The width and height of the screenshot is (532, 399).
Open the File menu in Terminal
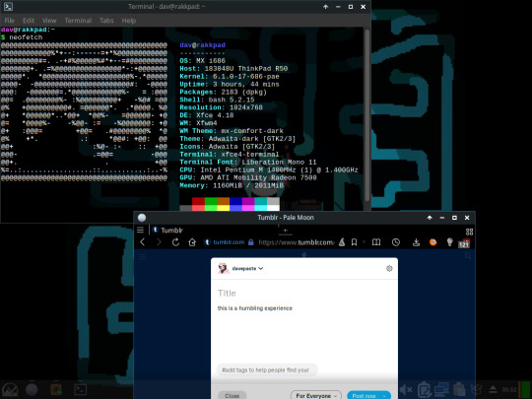tap(10, 21)
